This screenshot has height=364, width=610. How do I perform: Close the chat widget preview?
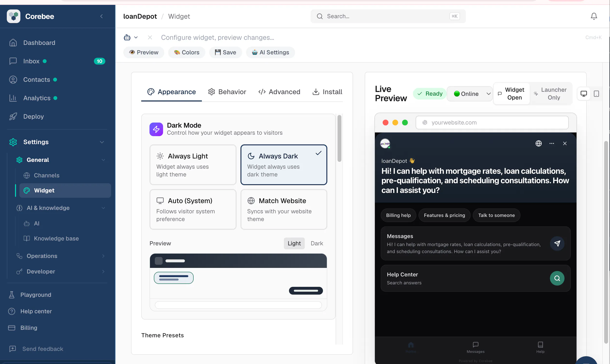pyautogui.click(x=565, y=143)
